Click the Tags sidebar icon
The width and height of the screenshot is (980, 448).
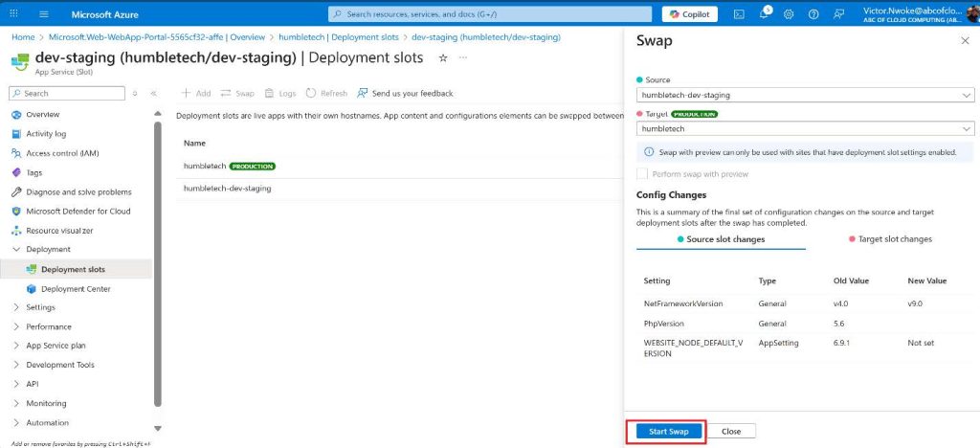click(16, 172)
